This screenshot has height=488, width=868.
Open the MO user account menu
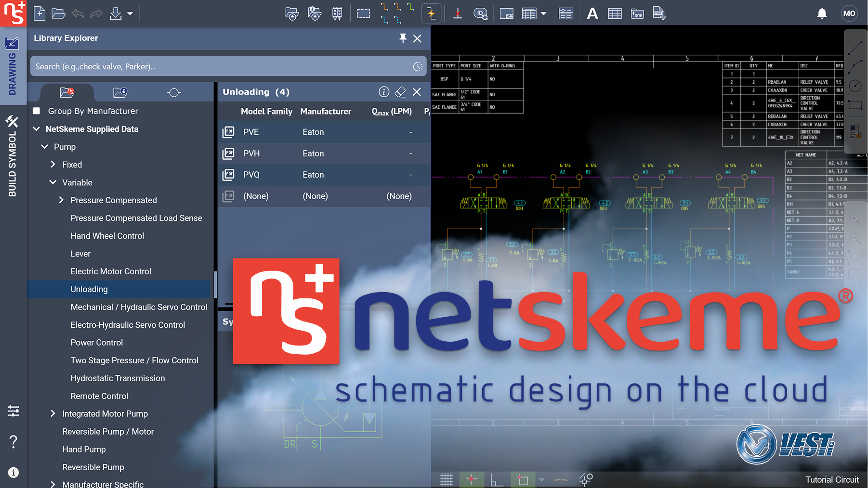click(849, 13)
